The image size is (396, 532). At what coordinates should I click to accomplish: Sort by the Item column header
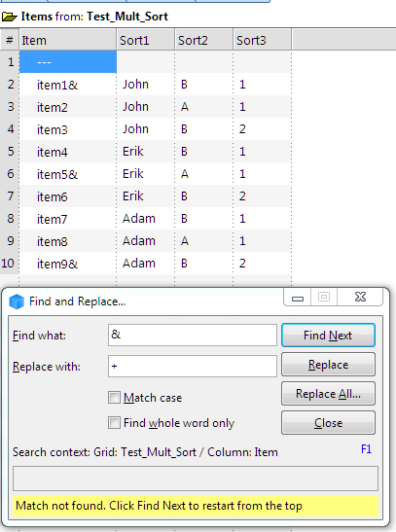pos(68,41)
